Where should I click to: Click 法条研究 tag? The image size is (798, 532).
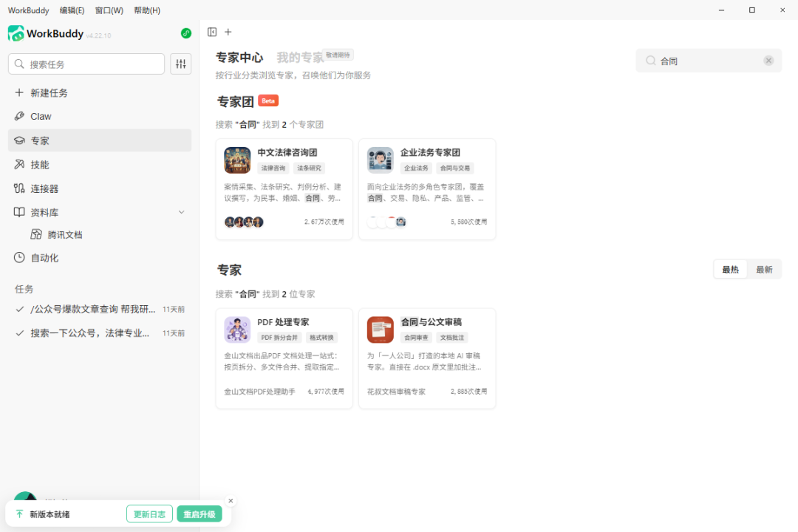[309, 168]
